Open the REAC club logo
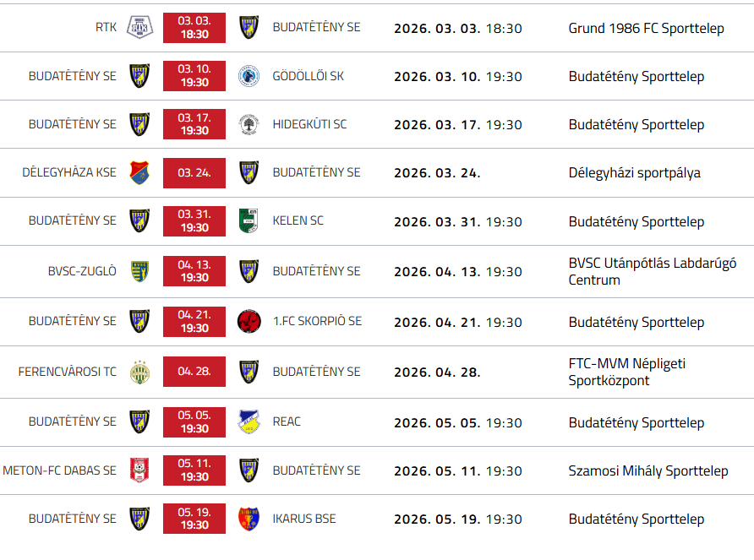754x560 pixels. (249, 421)
